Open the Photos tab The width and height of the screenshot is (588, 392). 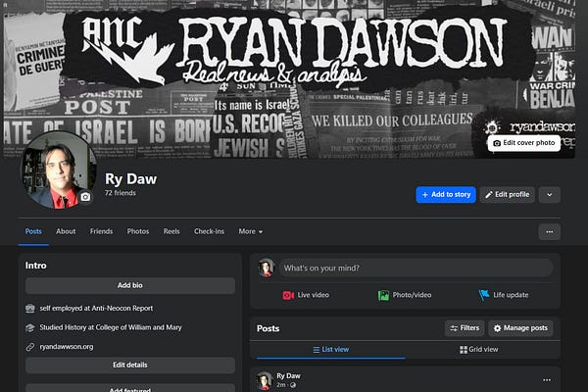[138, 231]
